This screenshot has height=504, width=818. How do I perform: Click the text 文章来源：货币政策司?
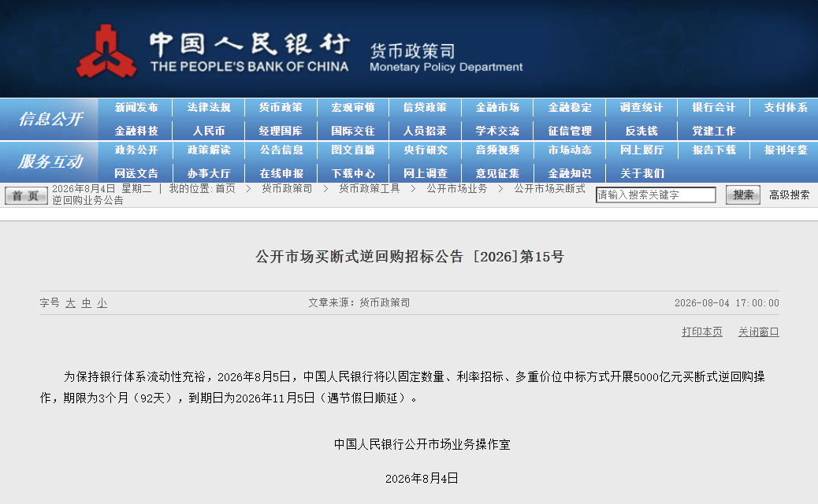359,303
